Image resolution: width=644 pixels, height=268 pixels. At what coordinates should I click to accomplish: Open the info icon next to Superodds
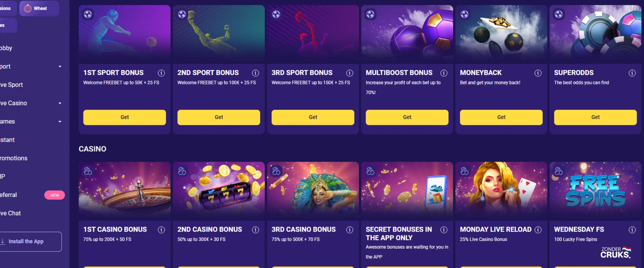(632, 73)
